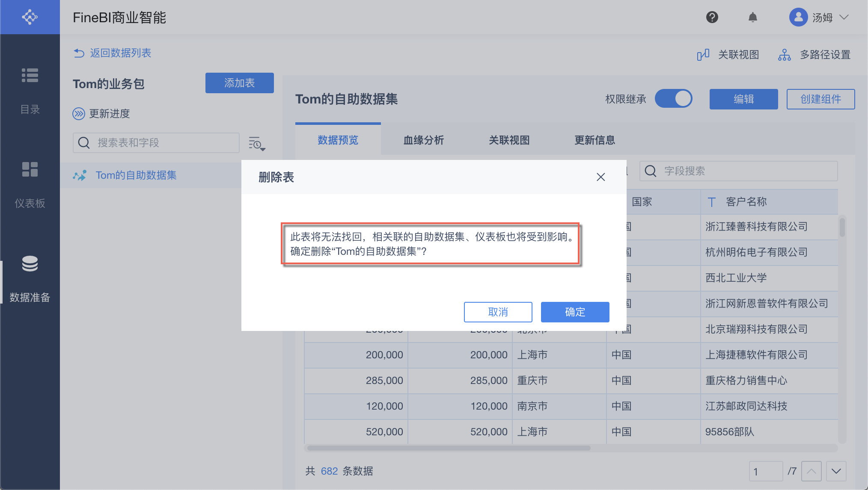868x490 pixels.
Task: Click the 更新进度 update progress icon
Action: 79,114
